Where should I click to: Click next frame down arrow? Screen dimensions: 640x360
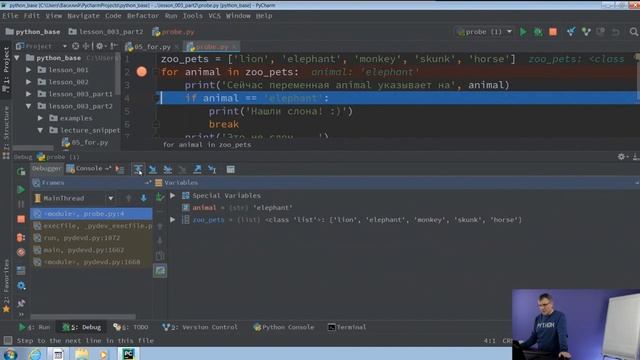coord(144,198)
